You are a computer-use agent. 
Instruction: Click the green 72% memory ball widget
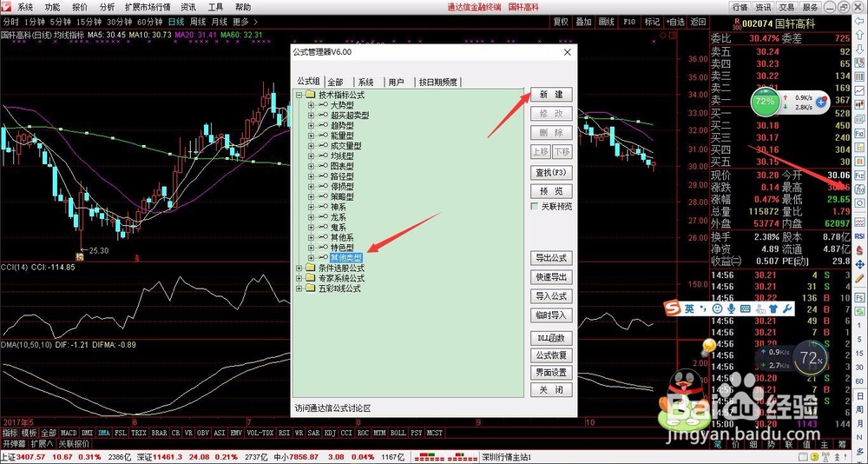click(x=765, y=102)
